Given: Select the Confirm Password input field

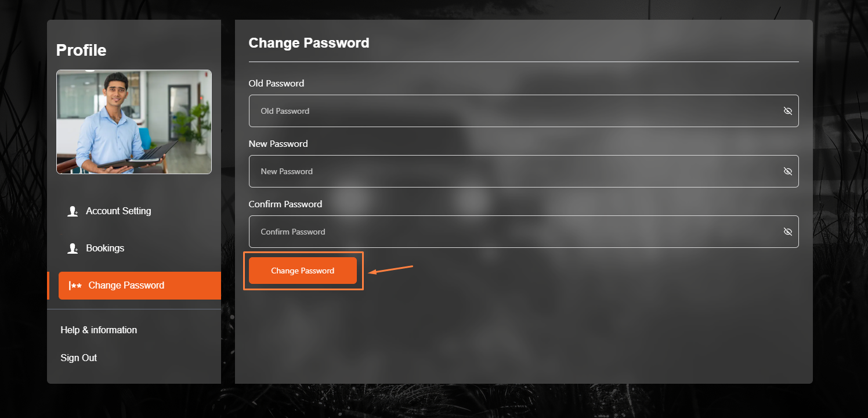Looking at the screenshot, I should pyautogui.click(x=511, y=232).
